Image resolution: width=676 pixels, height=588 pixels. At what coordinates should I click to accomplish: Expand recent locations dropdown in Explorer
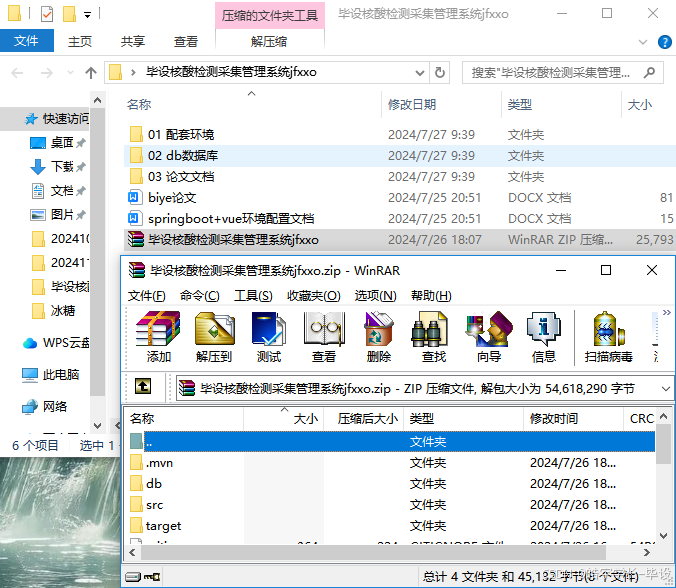(x=70, y=73)
